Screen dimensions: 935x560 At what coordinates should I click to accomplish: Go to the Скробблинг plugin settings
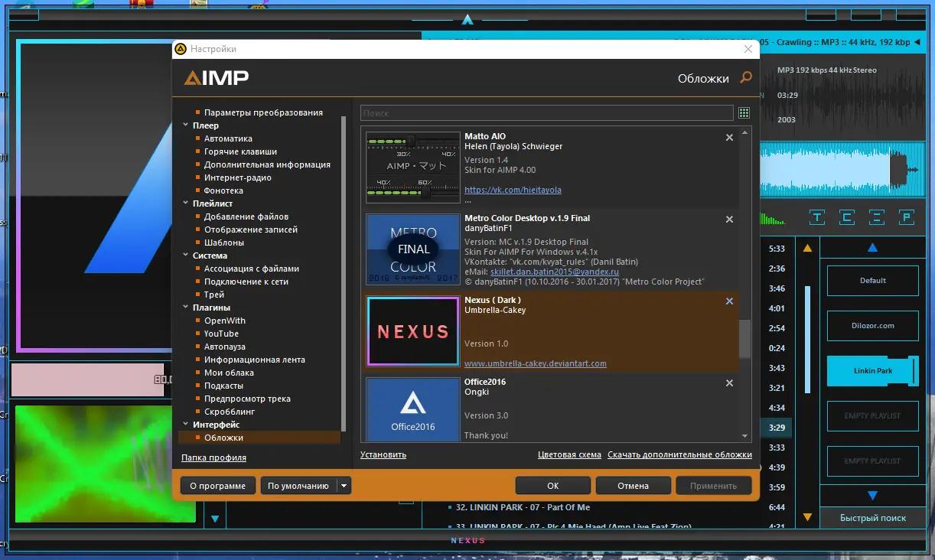click(230, 412)
